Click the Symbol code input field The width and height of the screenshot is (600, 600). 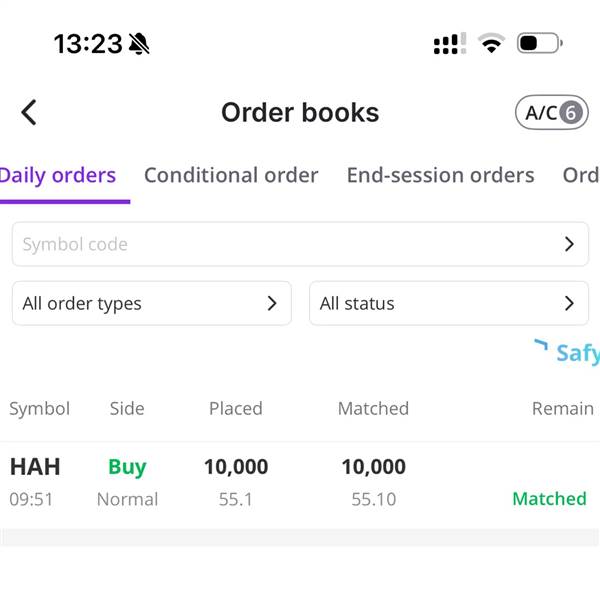(x=300, y=244)
